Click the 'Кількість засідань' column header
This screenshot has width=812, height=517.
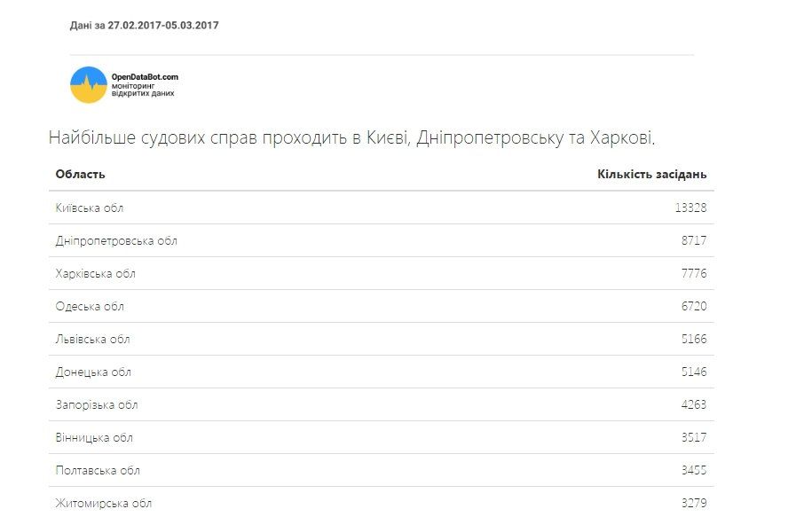[652, 174]
